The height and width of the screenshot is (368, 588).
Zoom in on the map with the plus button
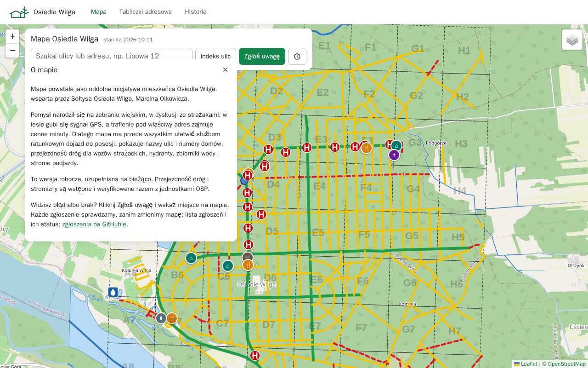pos(12,36)
